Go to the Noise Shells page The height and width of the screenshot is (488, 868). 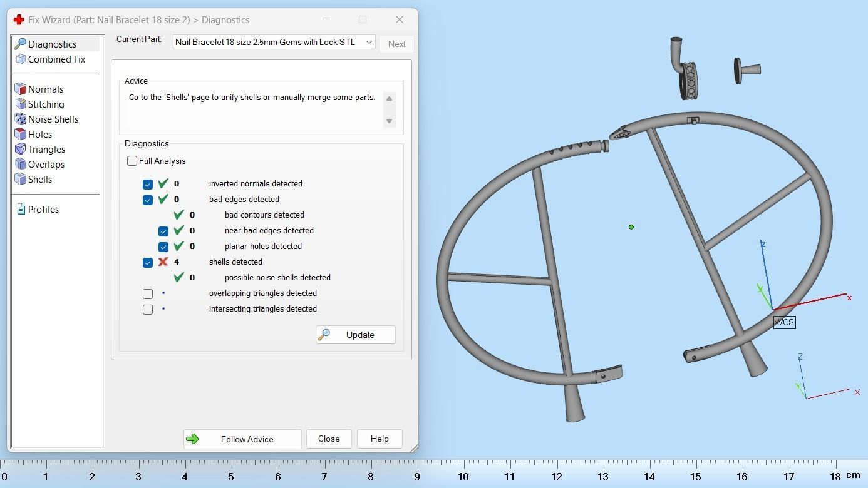[x=53, y=119]
